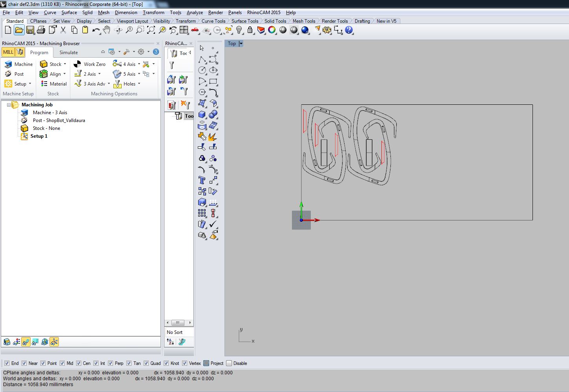Click the Cut scissors icon
The height and width of the screenshot is (392, 569).
tap(63, 30)
